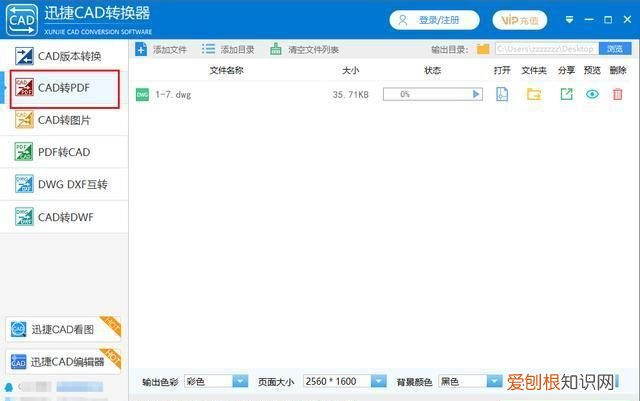Click the 文件名称 column header
The width and height of the screenshot is (640, 401).
click(227, 70)
